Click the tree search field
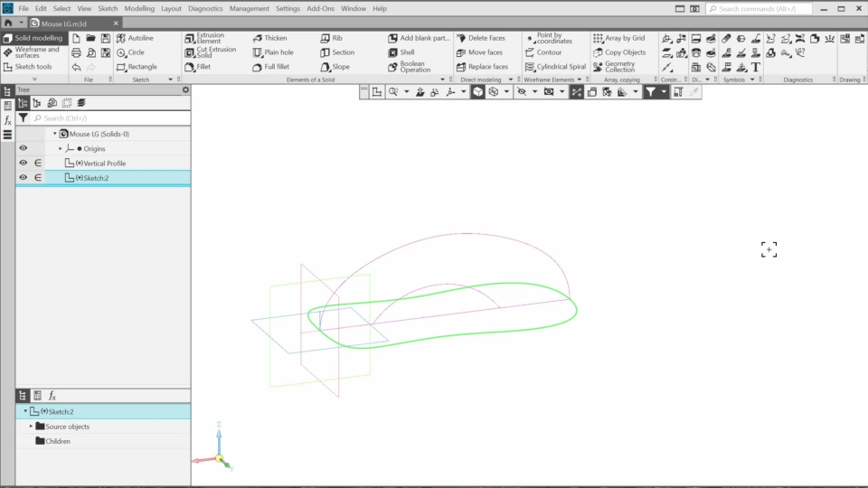 [108, 118]
